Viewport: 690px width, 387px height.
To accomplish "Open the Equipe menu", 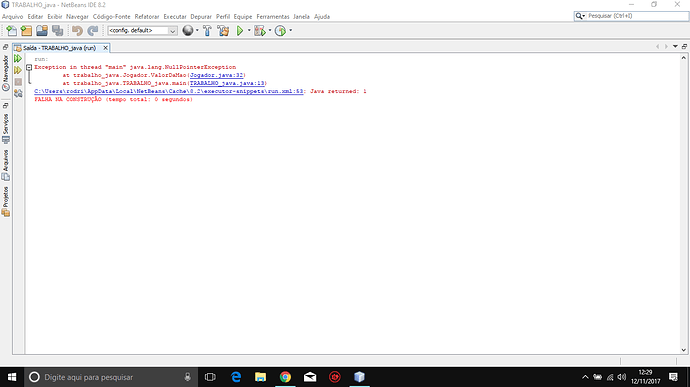I will (x=243, y=16).
